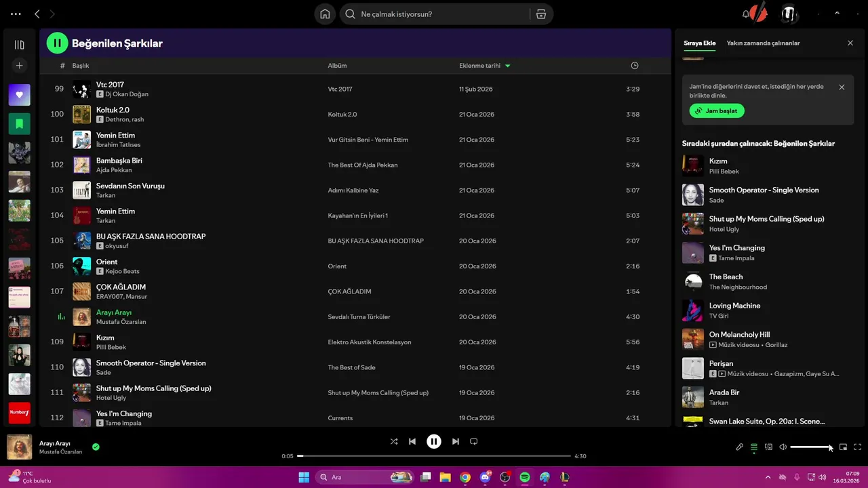Viewport: 868px width, 488px height.
Task: Open the lyrics microphone icon
Action: tap(740, 447)
